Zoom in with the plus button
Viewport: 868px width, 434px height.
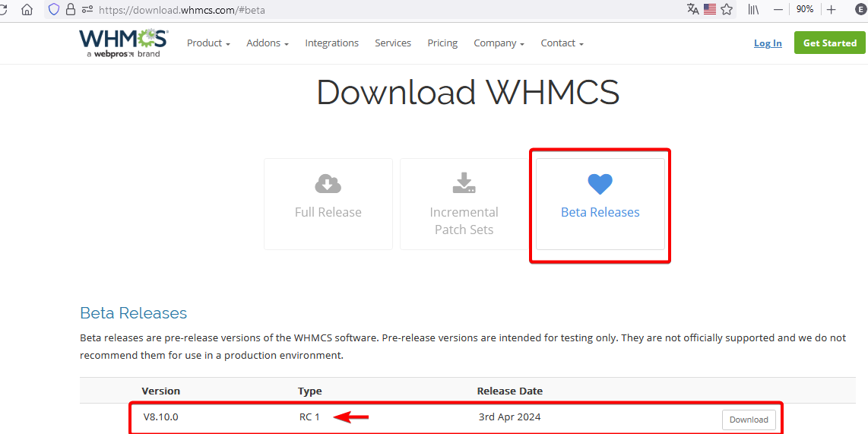(831, 9)
